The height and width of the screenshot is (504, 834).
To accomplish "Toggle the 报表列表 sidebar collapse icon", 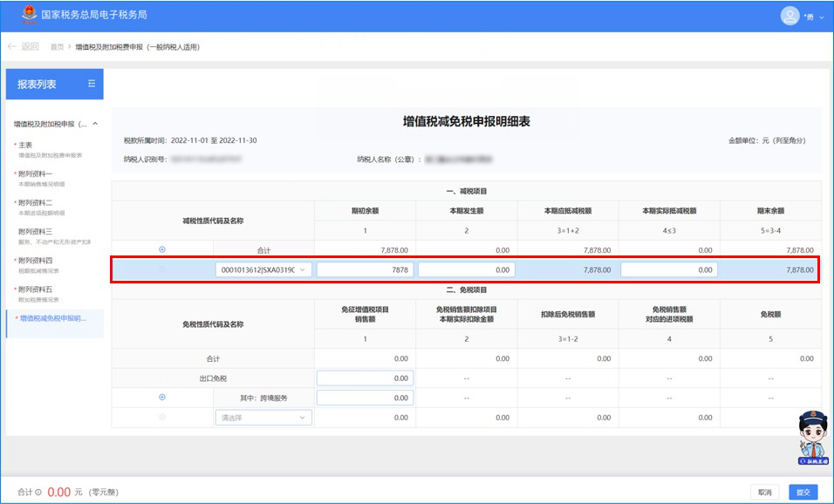I will coord(91,84).
